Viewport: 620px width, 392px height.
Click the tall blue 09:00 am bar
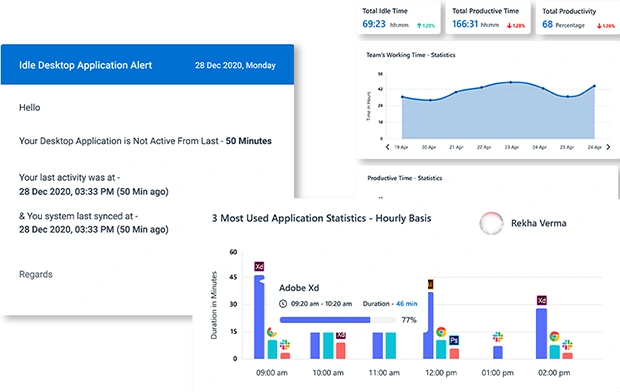[259, 317]
